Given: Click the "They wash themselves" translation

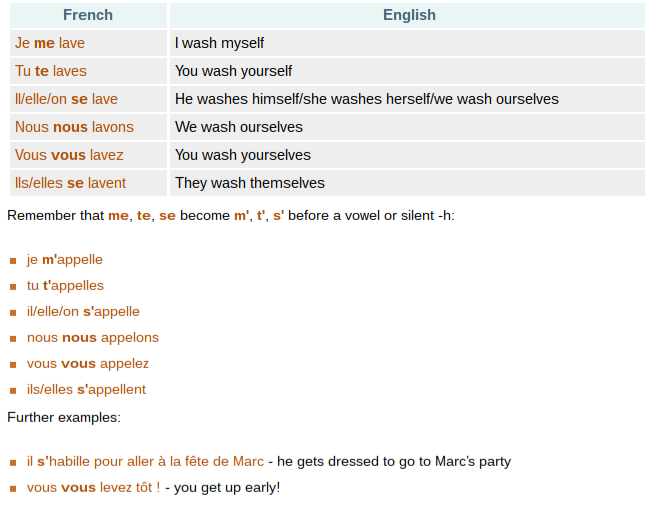Looking at the screenshot, I should pos(249,183).
